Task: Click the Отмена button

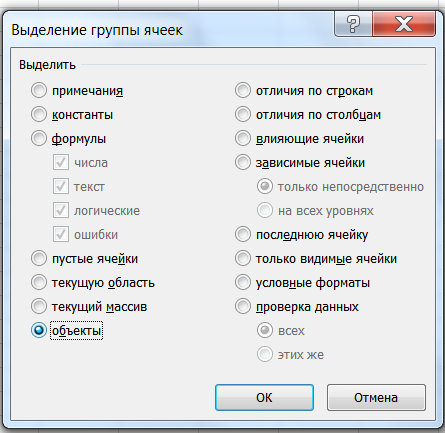Action: pyautogui.click(x=376, y=398)
